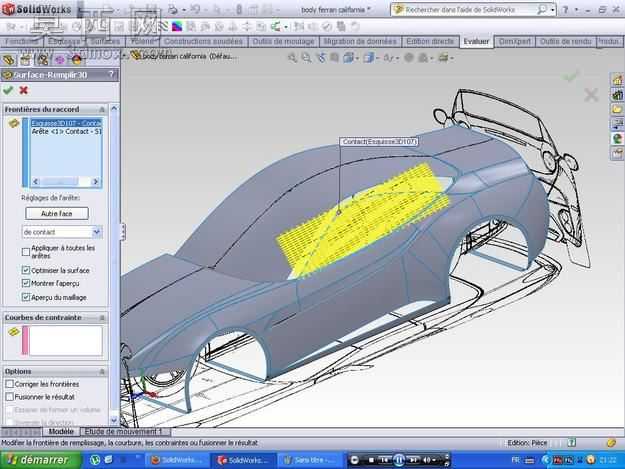Open the display style dropdown arrow
Screen dimensions: 625x469
[x=377, y=59]
